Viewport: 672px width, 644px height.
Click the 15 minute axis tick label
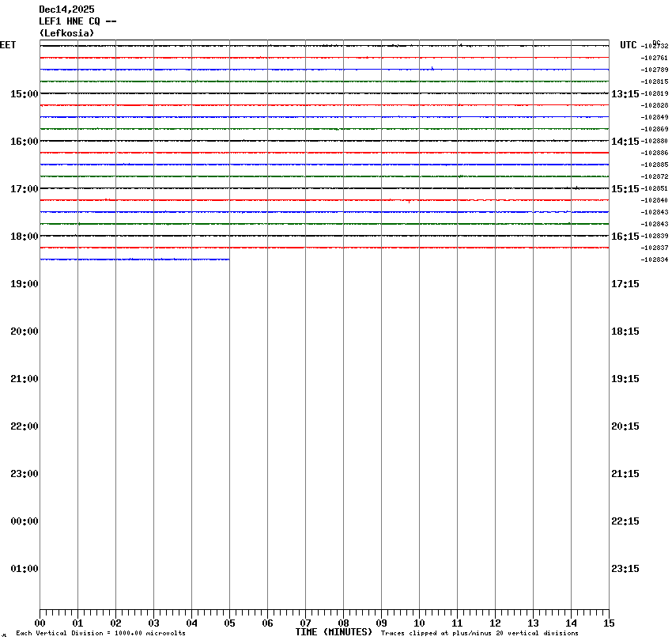[609, 623]
